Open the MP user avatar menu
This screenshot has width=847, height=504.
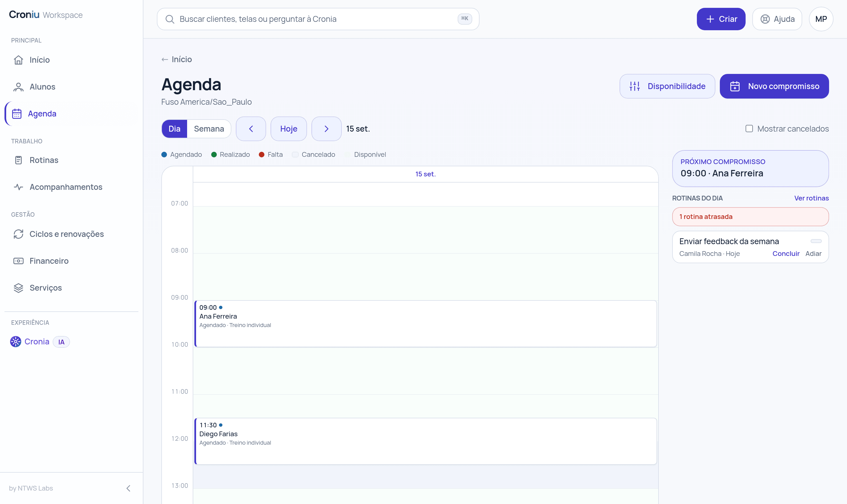[821, 19]
